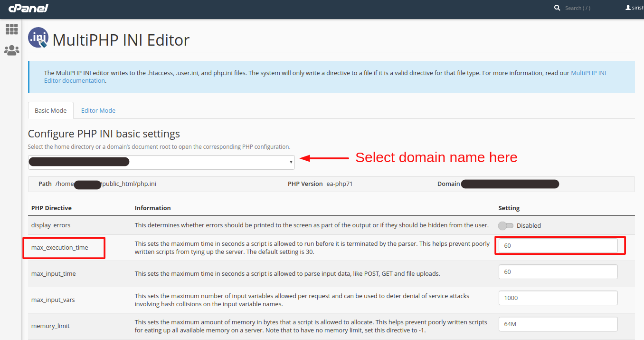
Task: Click the max_input_time value field
Action: coord(558,272)
